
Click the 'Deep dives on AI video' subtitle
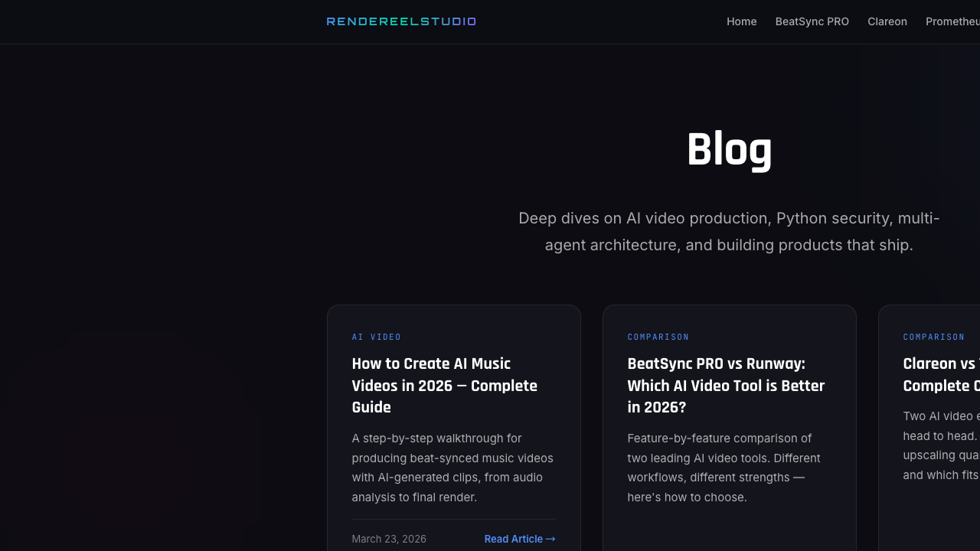(x=729, y=232)
